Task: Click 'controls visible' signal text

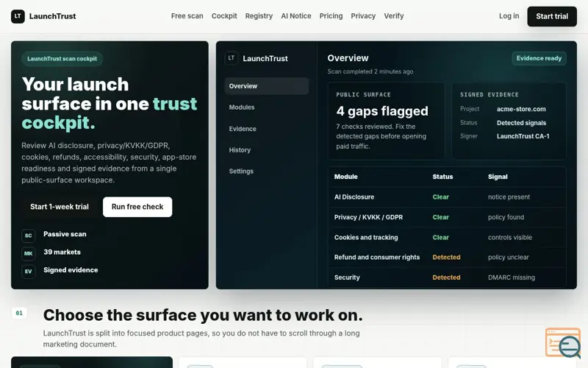Action: [509, 237]
